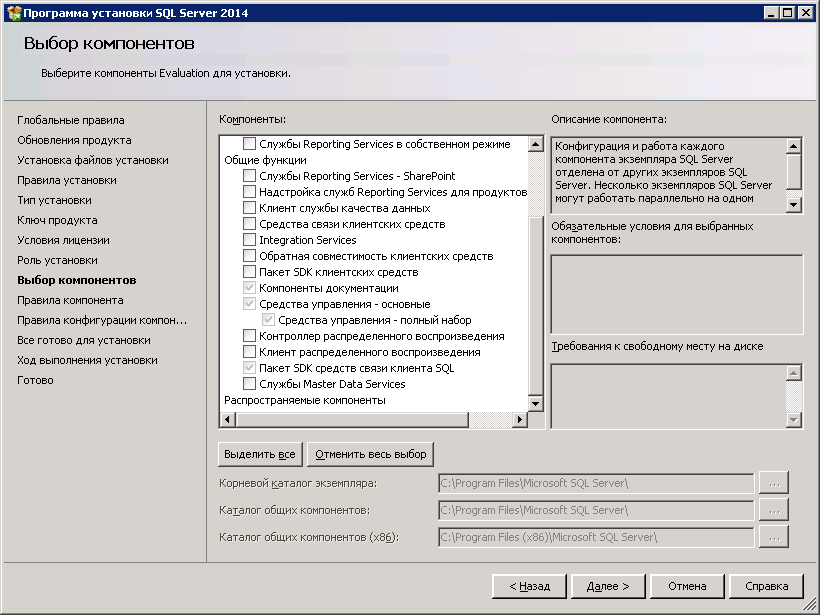The height and width of the screenshot is (615, 820).
Task: Select Условия лицензии step in sidebar
Action: pos(63,240)
